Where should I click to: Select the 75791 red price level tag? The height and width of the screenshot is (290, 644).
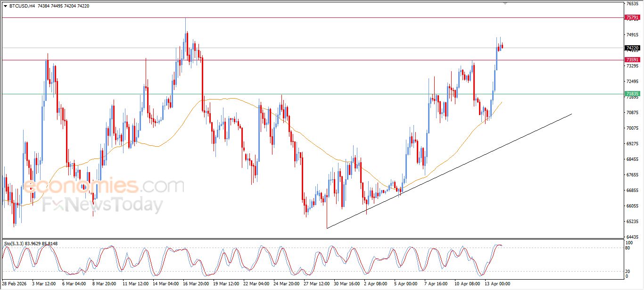pos(632,17)
